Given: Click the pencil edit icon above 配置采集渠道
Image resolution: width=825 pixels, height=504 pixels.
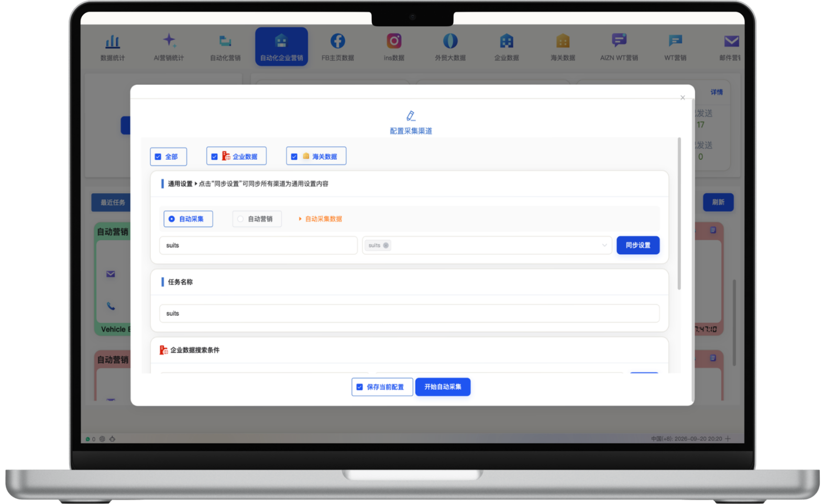Looking at the screenshot, I should [411, 116].
